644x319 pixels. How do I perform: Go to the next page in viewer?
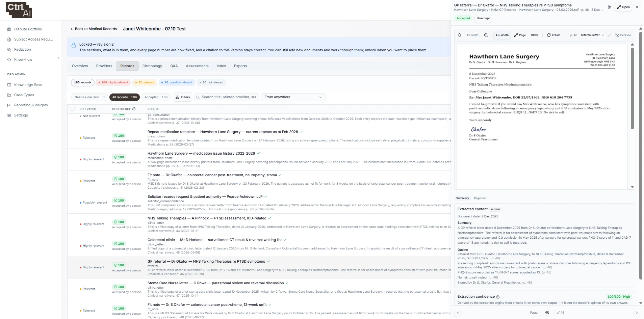coord(637,313)
